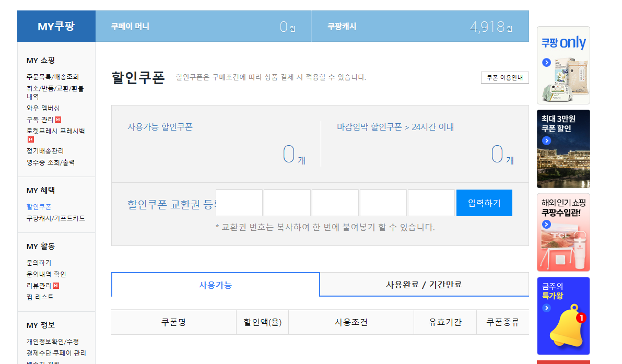Click the red N badge next to 구독 관리
The height and width of the screenshot is (364, 622).
pyautogui.click(x=58, y=120)
